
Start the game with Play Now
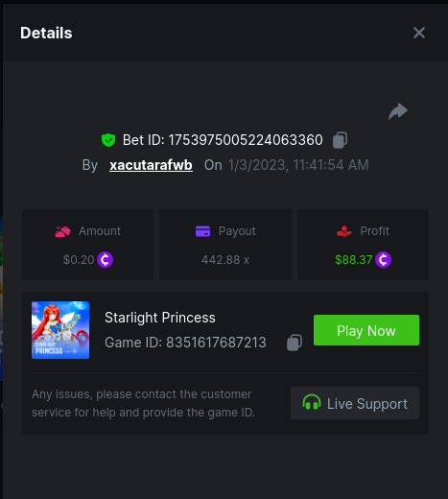tap(366, 330)
